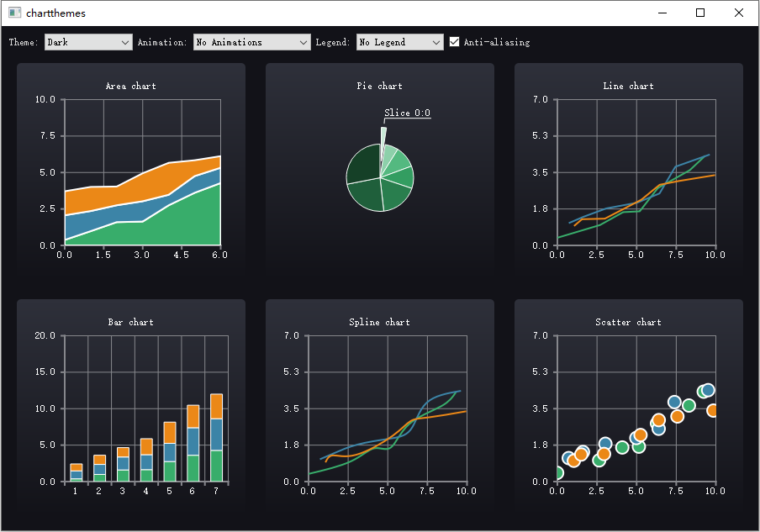
Task: Click the Slice 0:0 label
Action: (x=407, y=113)
